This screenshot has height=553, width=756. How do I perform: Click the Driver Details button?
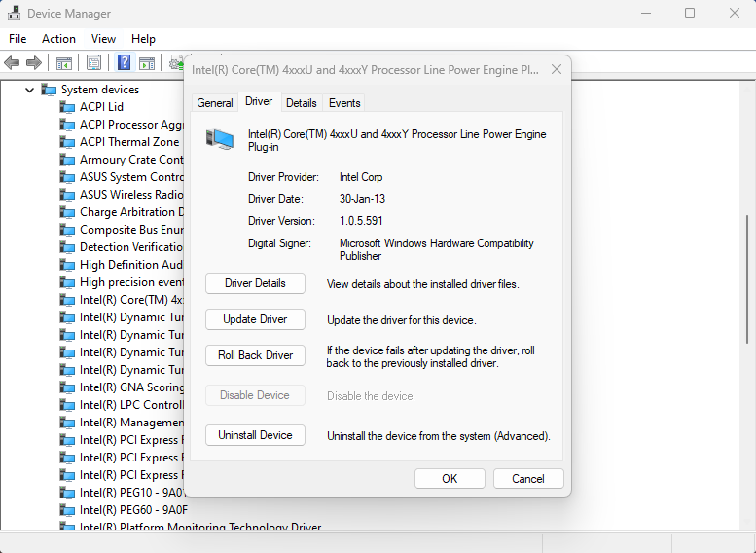(x=255, y=283)
